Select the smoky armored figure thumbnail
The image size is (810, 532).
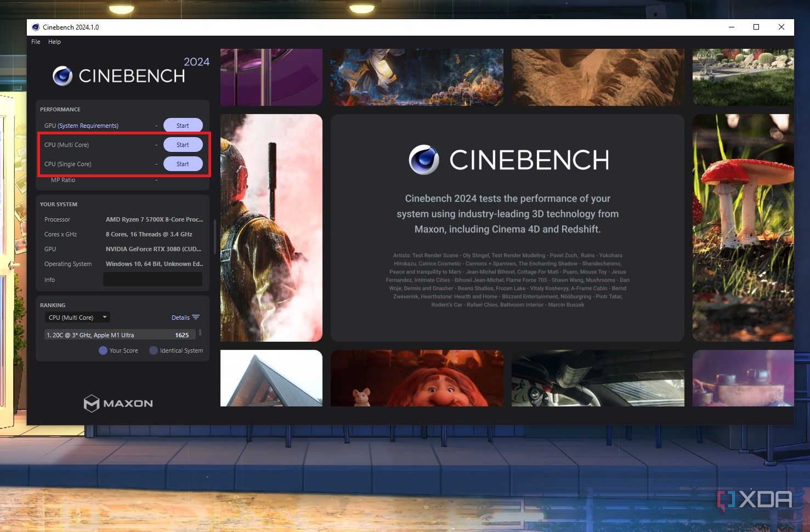coord(271,228)
